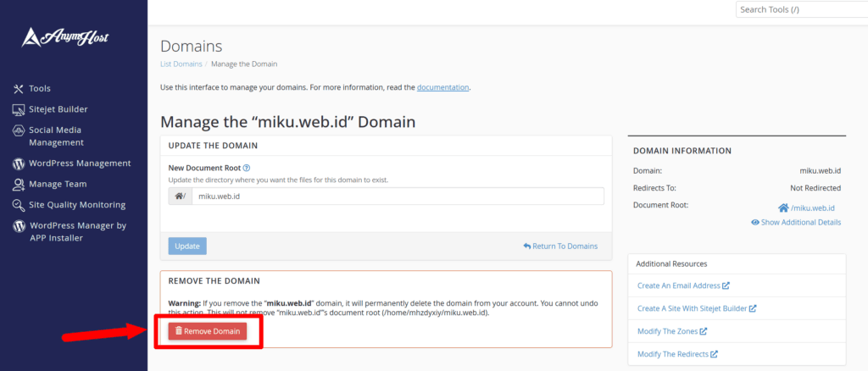
Task: Click the trash icon on Remove Domain
Action: pyautogui.click(x=178, y=330)
